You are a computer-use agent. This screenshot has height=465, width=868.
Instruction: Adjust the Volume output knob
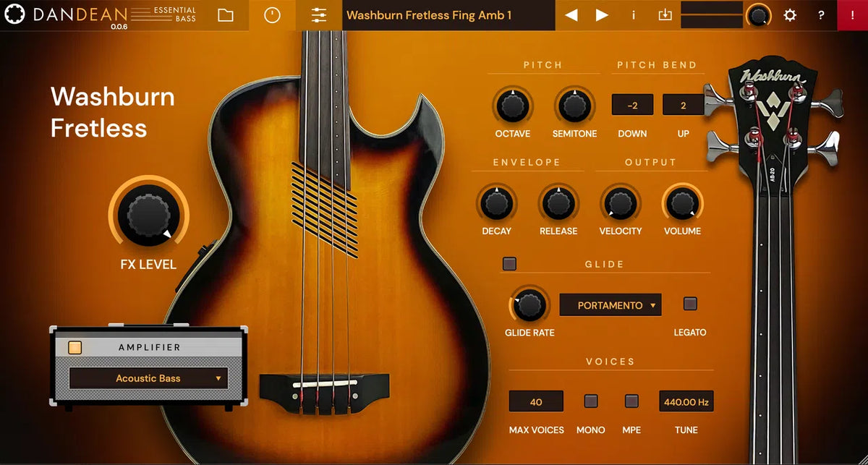pyautogui.click(x=682, y=205)
